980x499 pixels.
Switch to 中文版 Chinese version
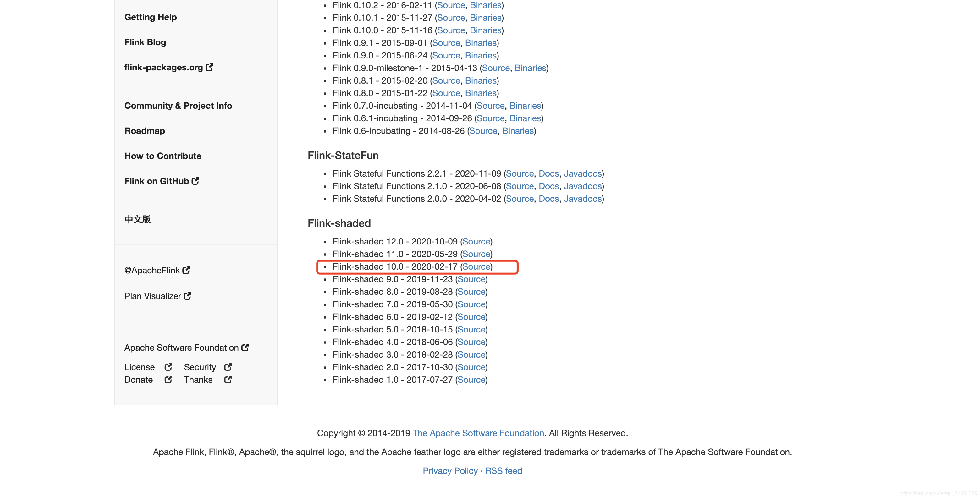(x=137, y=219)
